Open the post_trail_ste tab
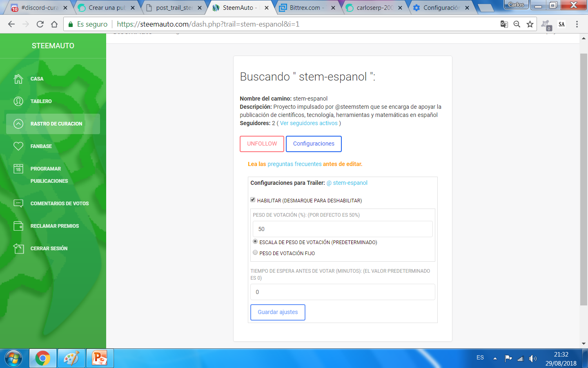 coord(174,7)
